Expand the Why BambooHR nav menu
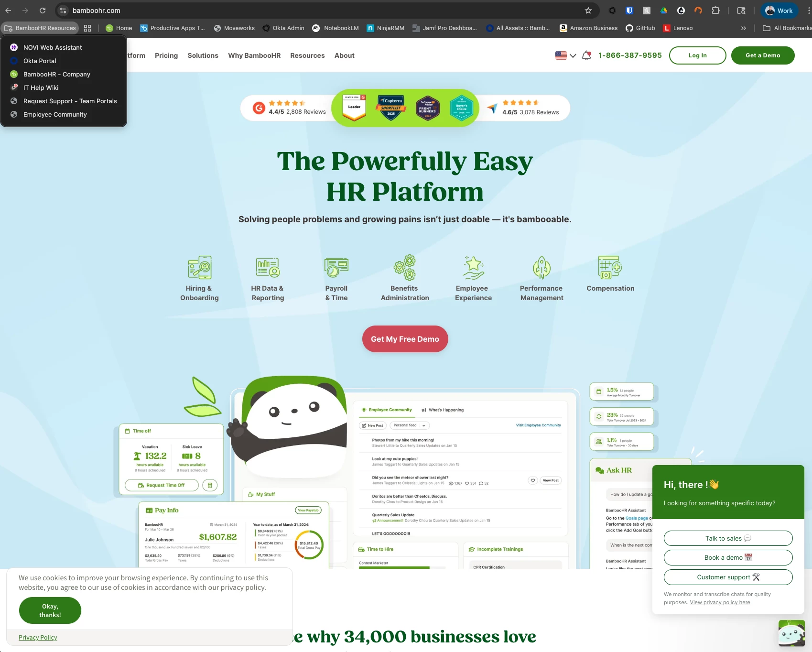Viewport: 812px width, 652px height. 254,55
